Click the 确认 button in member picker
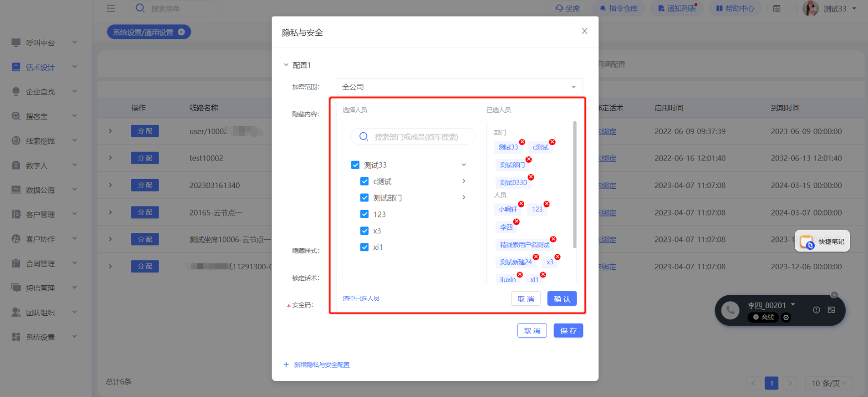Screen dimensions: 868x397 [562, 299]
